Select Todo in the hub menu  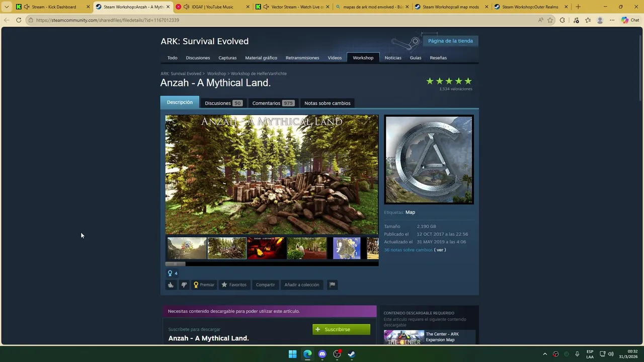click(x=172, y=58)
